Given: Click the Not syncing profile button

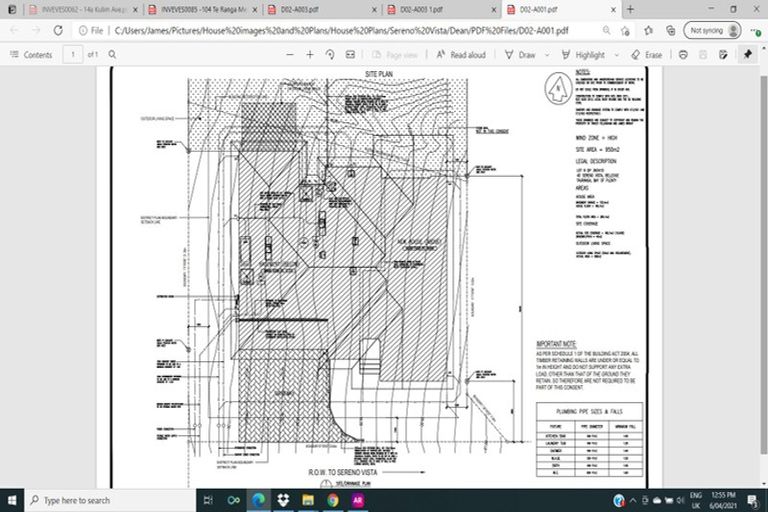Looking at the screenshot, I should click(714, 30).
